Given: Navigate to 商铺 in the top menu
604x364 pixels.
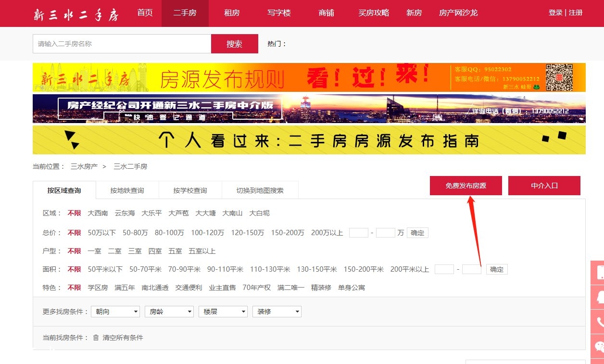Looking at the screenshot, I should [326, 13].
